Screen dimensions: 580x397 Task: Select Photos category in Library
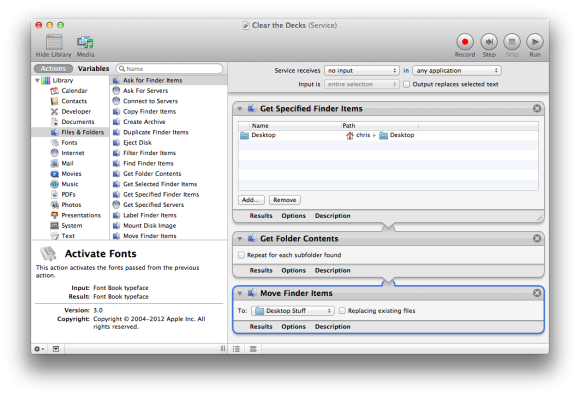70,205
